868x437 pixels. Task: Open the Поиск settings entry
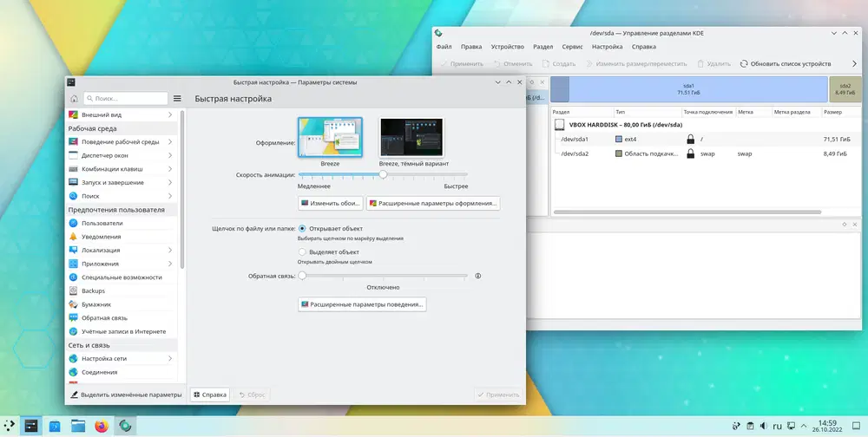click(x=121, y=196)
